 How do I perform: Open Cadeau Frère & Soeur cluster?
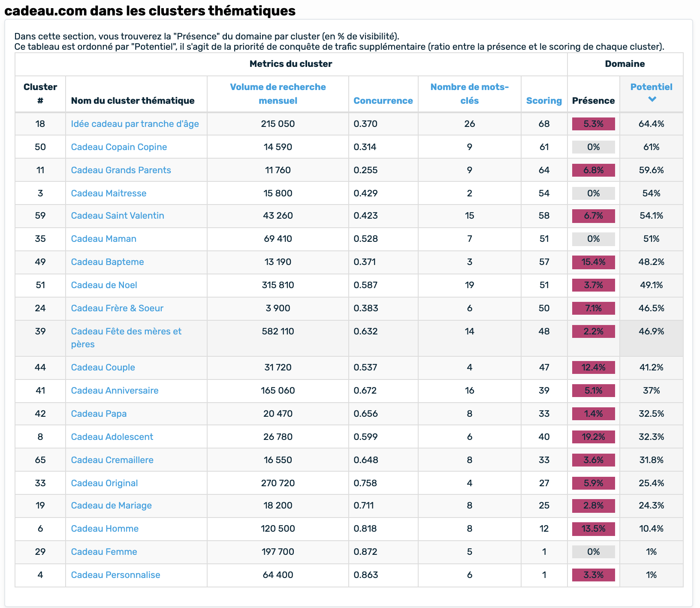point(117,308)
